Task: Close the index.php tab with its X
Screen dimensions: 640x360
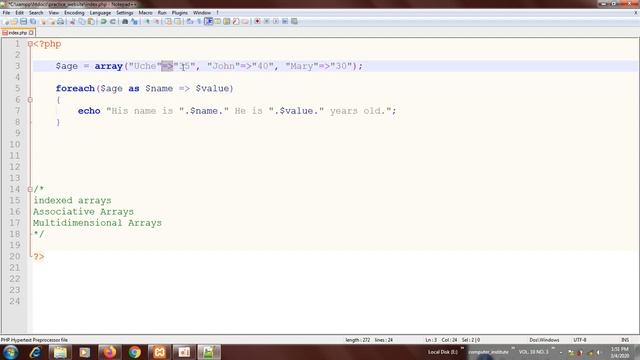Action: tap(31, 32)
